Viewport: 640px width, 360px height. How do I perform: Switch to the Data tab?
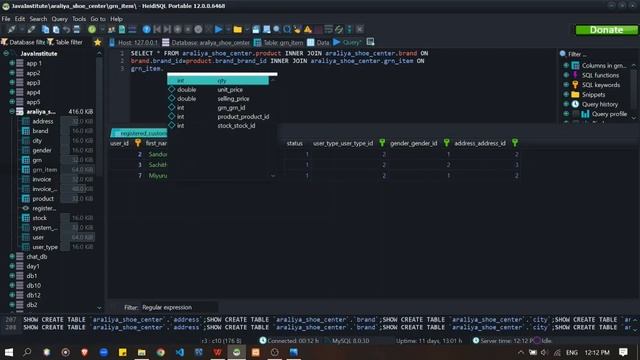click(318, 42)
